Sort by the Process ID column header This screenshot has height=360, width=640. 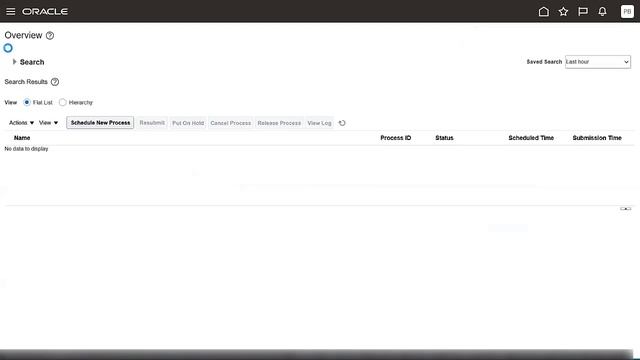[396, 138]
